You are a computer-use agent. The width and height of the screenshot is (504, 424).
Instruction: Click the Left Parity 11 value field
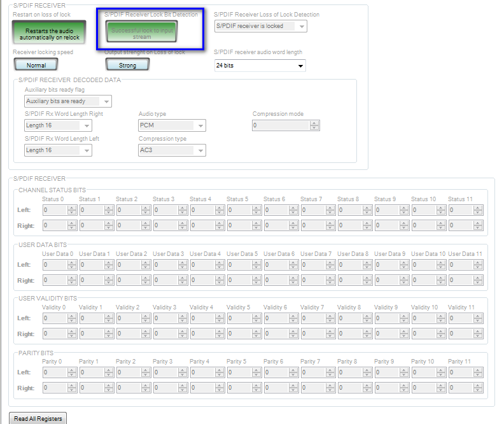tap(461, 372)
